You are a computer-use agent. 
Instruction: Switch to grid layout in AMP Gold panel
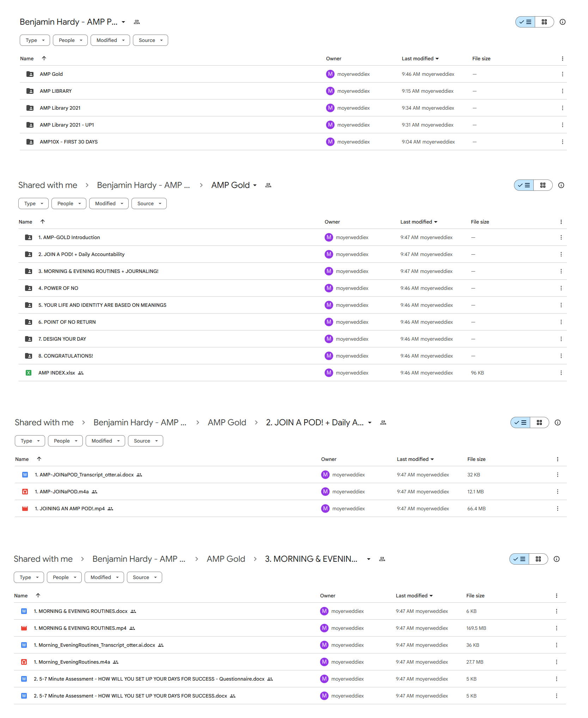543,185
